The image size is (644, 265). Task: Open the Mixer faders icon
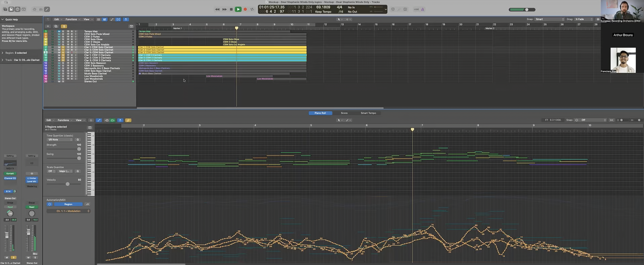(x=41, y=9)
